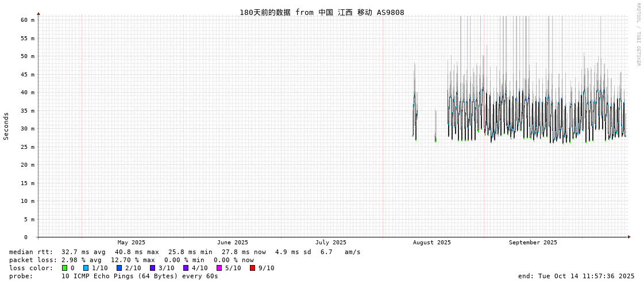The image size is (644, 284).
Task: Select the violet 4/10 loss swatch
Action: click(186, 268)
